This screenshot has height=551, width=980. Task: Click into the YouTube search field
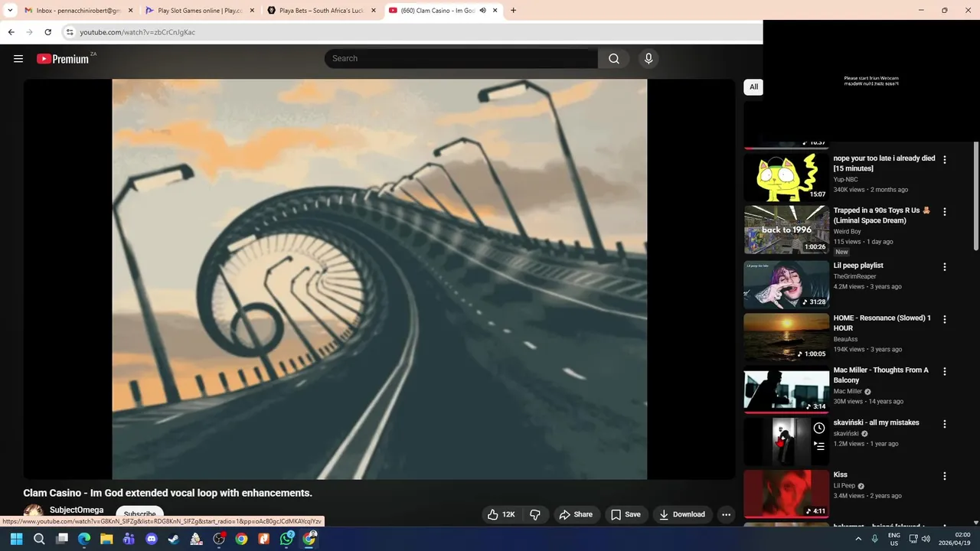tap(461, 59)
